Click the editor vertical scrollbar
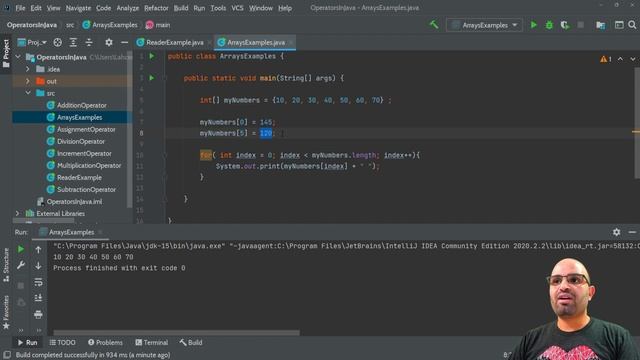 (x=637, y=122)
